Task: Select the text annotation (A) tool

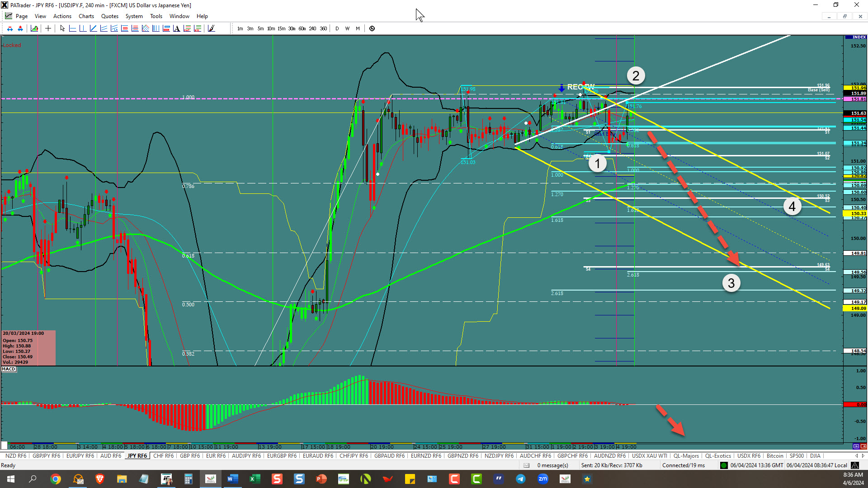Action: pyautogui.click(x=176, y=28)
